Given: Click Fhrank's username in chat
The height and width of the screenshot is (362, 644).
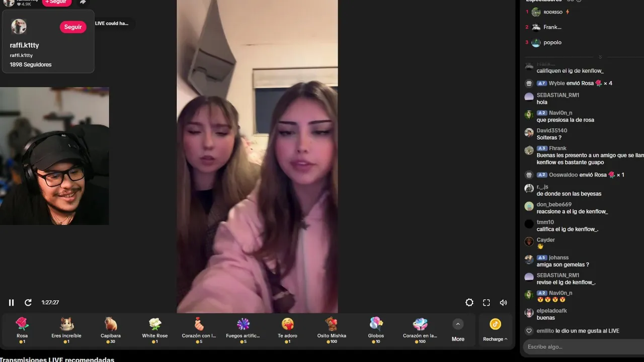Looking at the screenshot, I should 557,148.
